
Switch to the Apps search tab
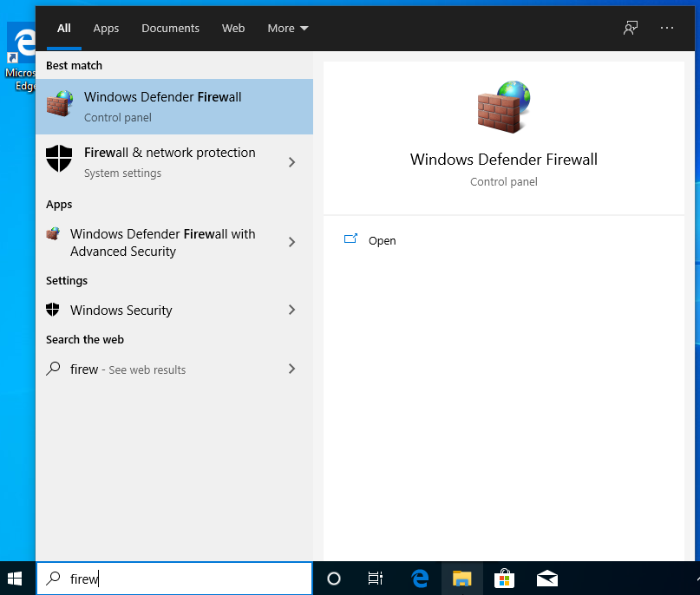106,28
